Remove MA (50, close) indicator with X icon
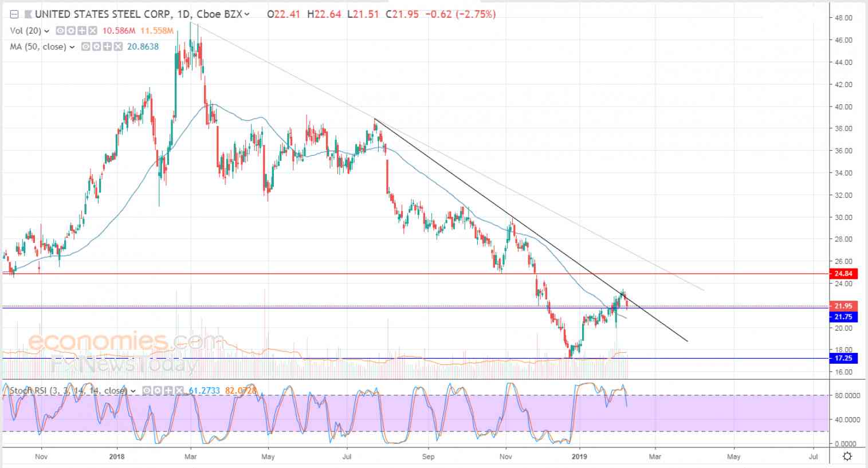The height and width of the screenshot is (468, 868). [x=117, y=46]
